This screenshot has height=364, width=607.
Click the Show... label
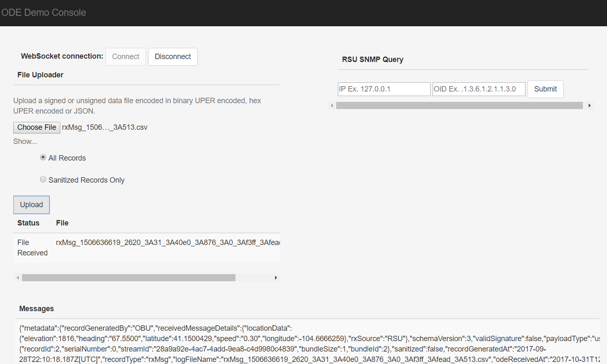(x=25, y=141)
